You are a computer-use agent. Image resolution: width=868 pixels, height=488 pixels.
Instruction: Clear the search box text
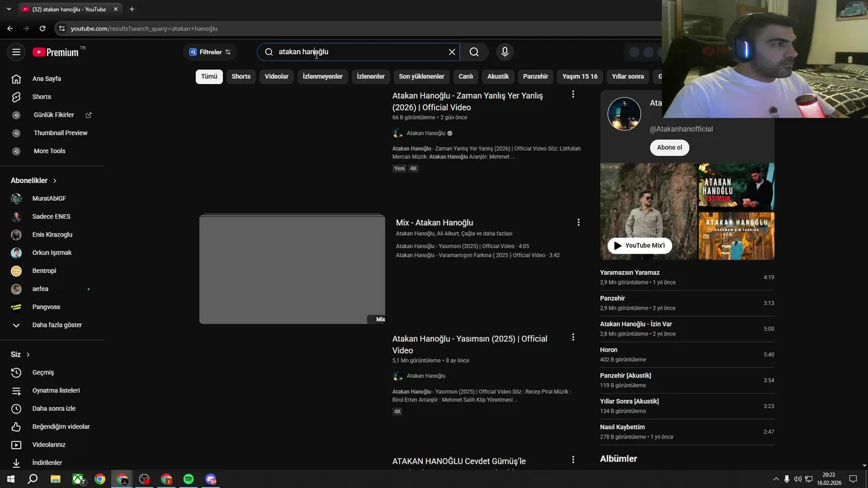click(x=452, y=52)
